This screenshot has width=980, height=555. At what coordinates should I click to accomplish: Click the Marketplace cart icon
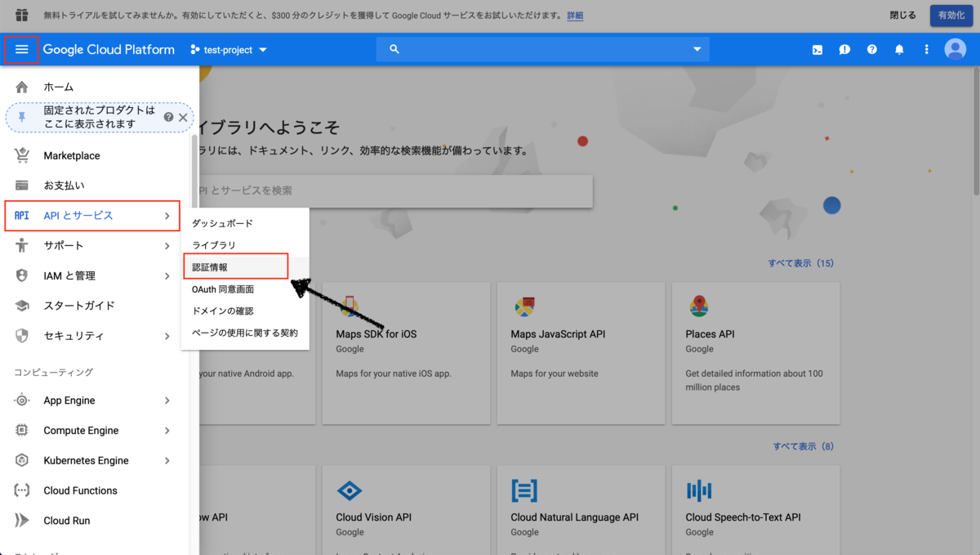pos(22,155)
